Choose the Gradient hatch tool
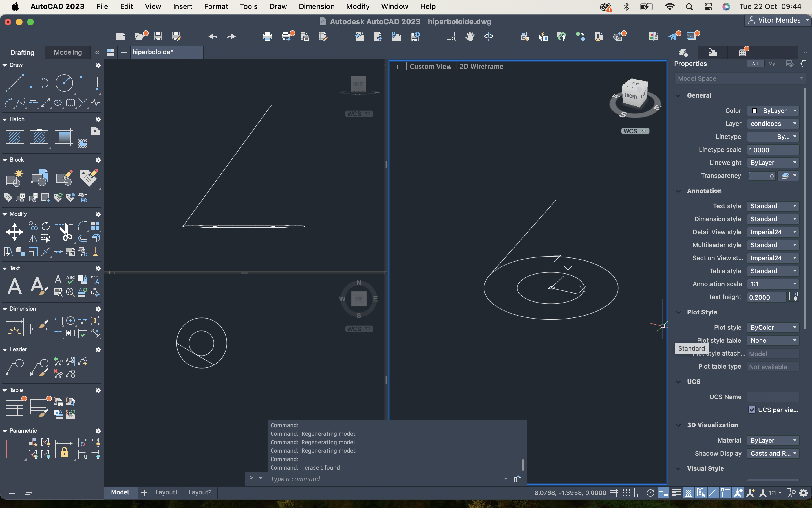The width and height of the screenshot is (812, 508). coord(64,137)
